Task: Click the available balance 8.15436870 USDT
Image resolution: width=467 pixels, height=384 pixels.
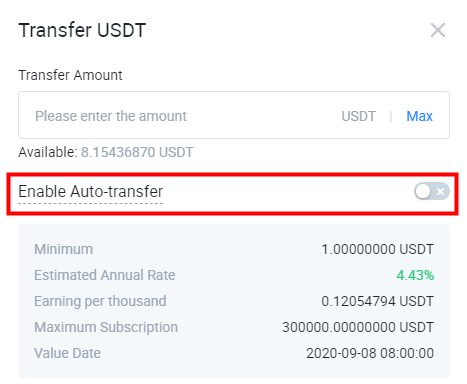Action: click(x=137, y=152)
